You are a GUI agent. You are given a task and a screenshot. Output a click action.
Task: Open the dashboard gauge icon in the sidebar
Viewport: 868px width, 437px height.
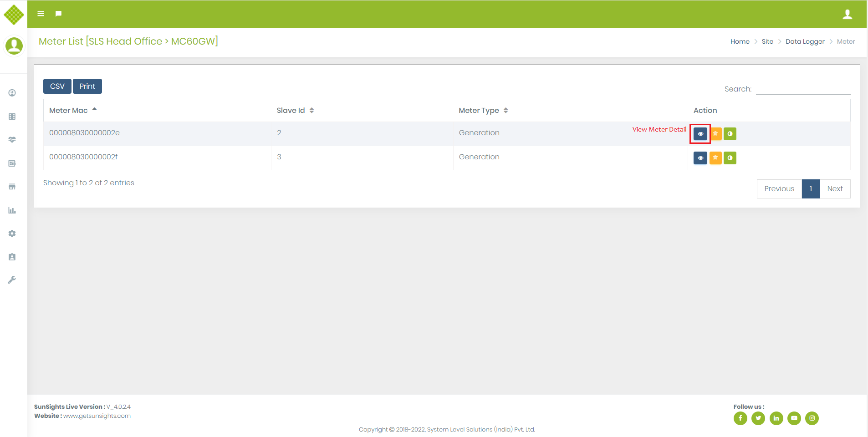(x=12, y=93)
